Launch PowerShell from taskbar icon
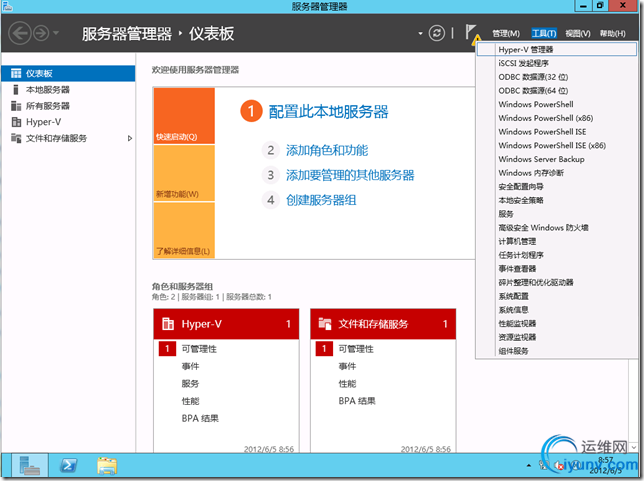 (x=68, y=465)
